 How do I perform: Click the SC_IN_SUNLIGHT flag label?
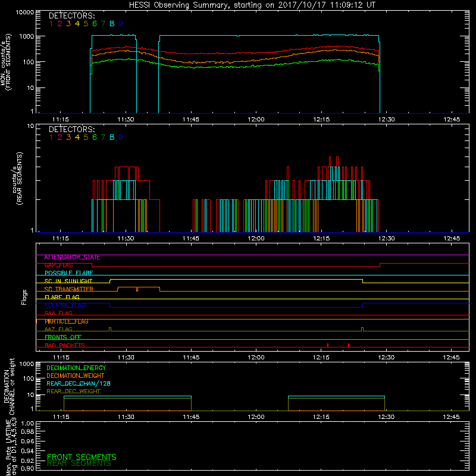[68, 281]
